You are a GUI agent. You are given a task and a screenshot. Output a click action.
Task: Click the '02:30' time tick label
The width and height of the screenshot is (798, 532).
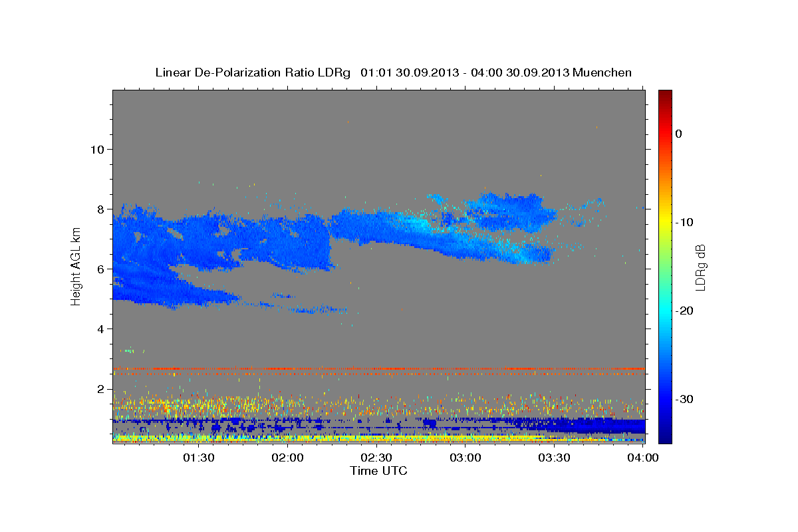[376, 458]
